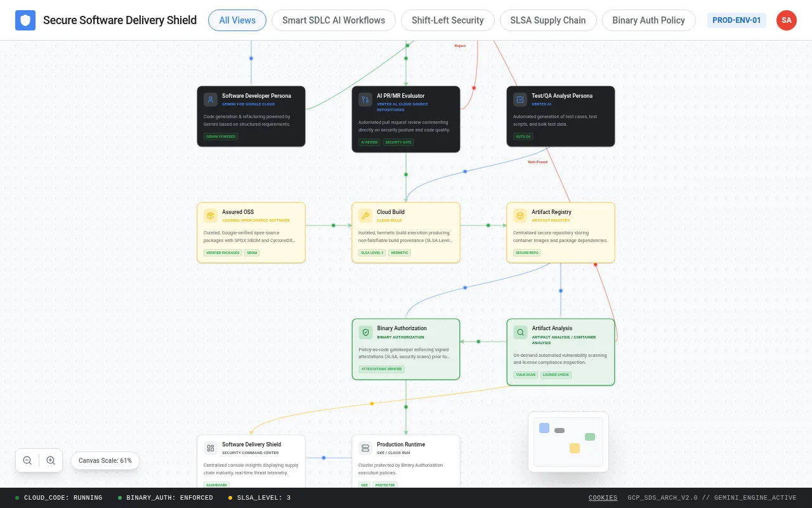Click the VULN SCAN tag

(526, 375)
